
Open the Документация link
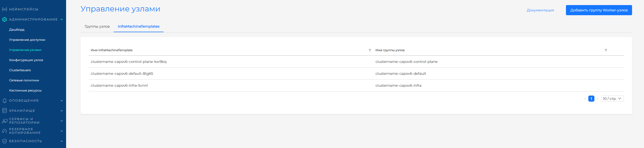[x=540, y=10]
